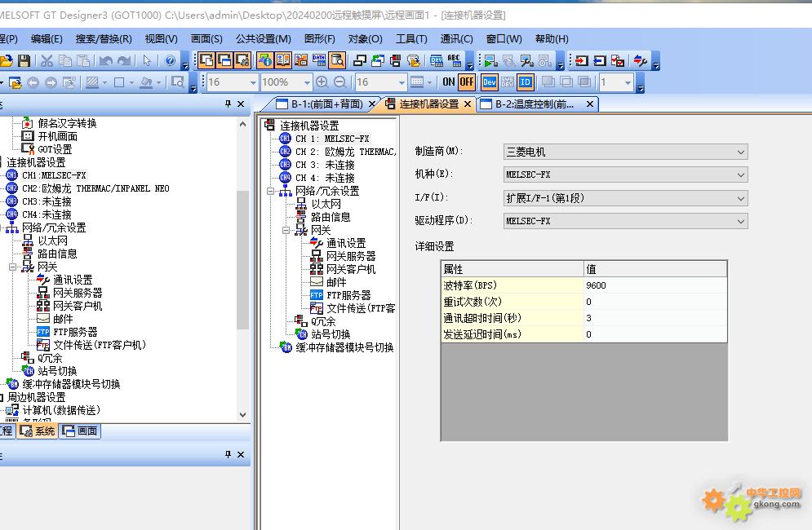This screenshot has width=812, height=530.
Task: Click the new screen icon
Action: 206,60
